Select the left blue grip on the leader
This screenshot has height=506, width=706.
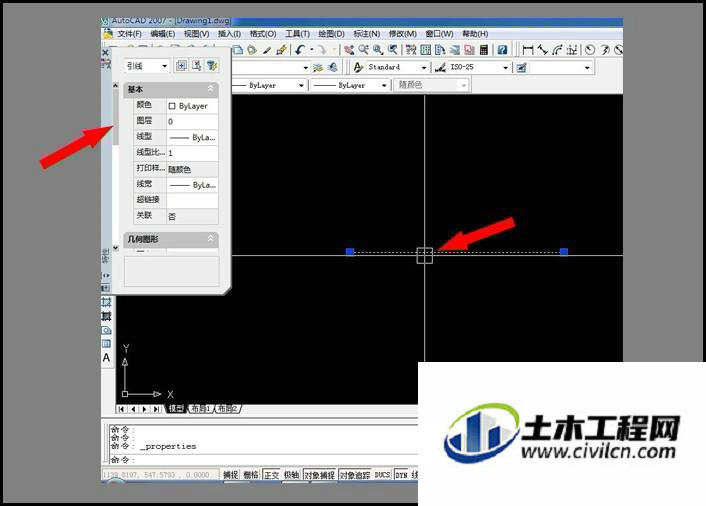tap(350, 251)
